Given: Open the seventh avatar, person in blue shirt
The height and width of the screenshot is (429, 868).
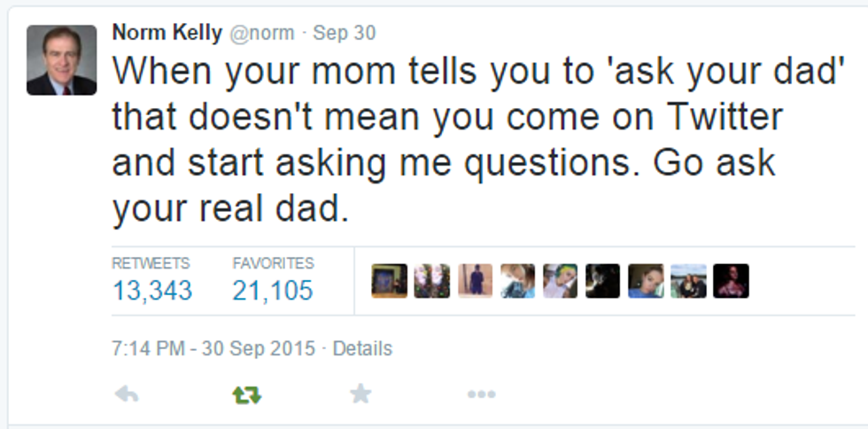Looking at the screenshot, I should 646,281.
